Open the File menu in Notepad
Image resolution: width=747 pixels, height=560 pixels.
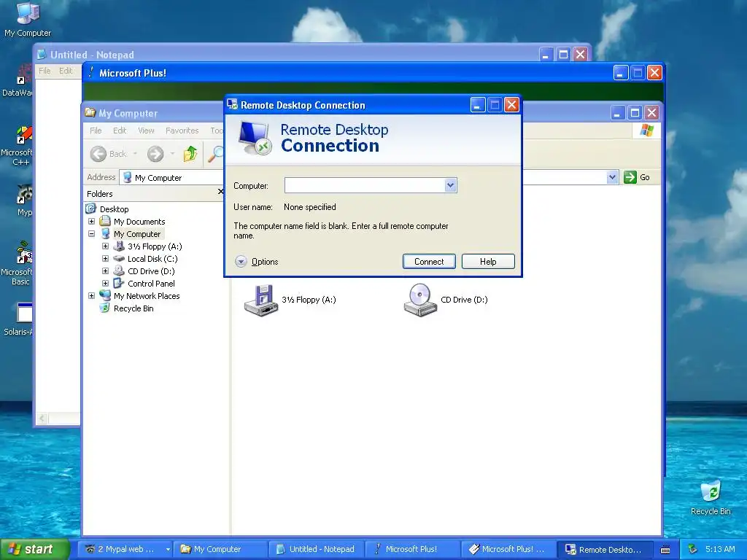[44, 71]
